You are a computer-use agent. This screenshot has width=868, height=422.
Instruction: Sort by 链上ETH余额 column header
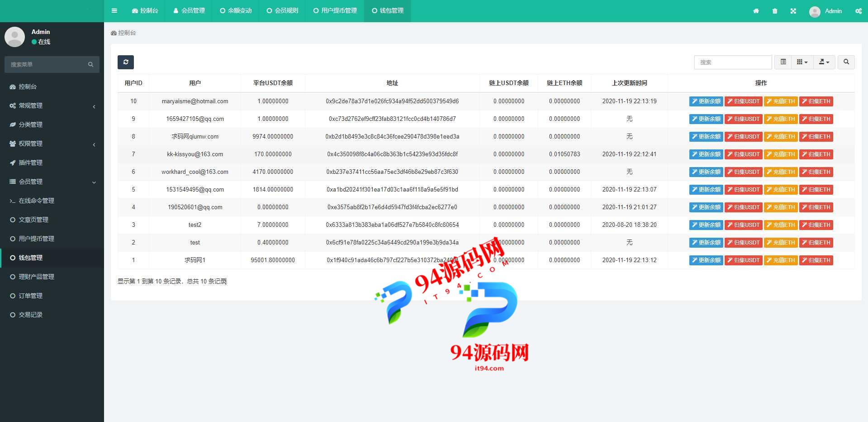point(564,83)
